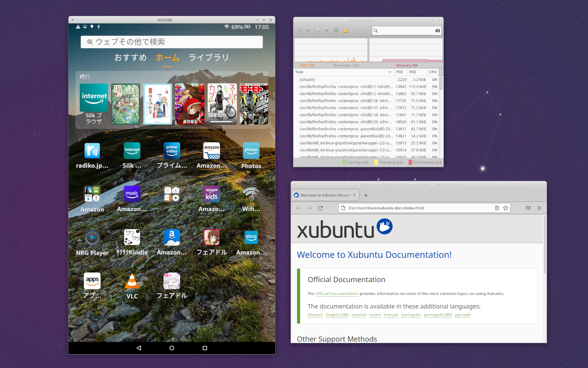Open the Amazon apps store icon

[x=92, y=281]
